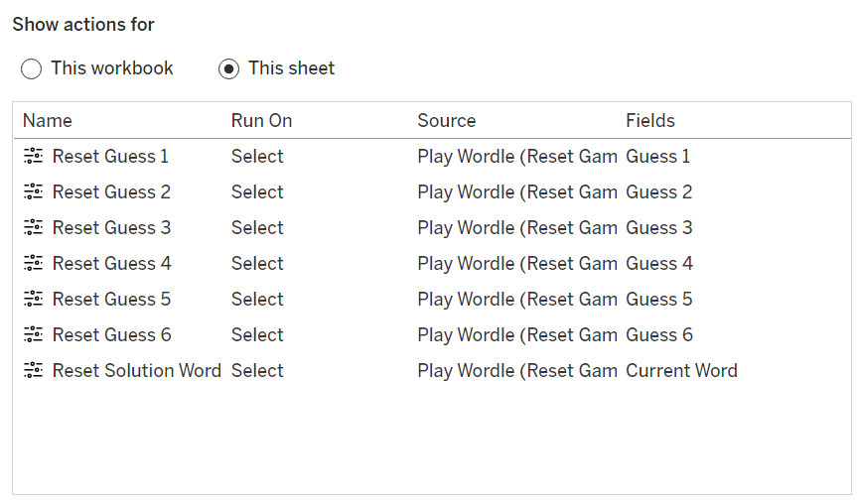Click the icon beside Reset Solution Word

[x=34, y=370]
